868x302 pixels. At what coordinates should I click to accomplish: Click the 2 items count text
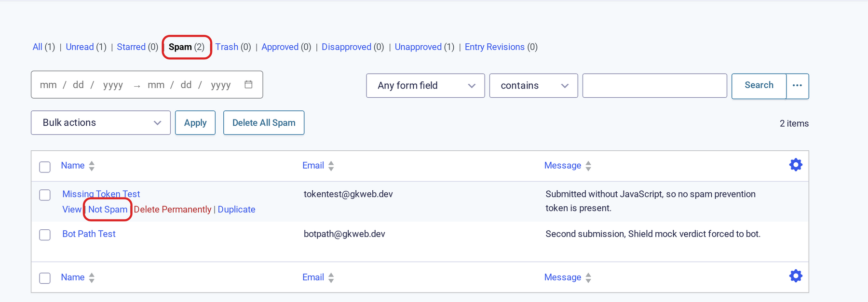coord(794,123)
